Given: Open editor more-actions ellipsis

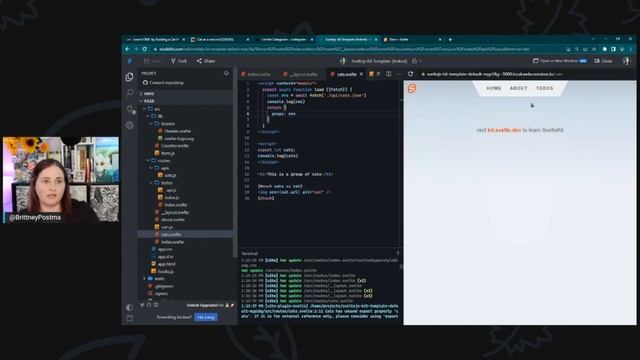Looking at the screenshot, I should [x=399, y=74].
